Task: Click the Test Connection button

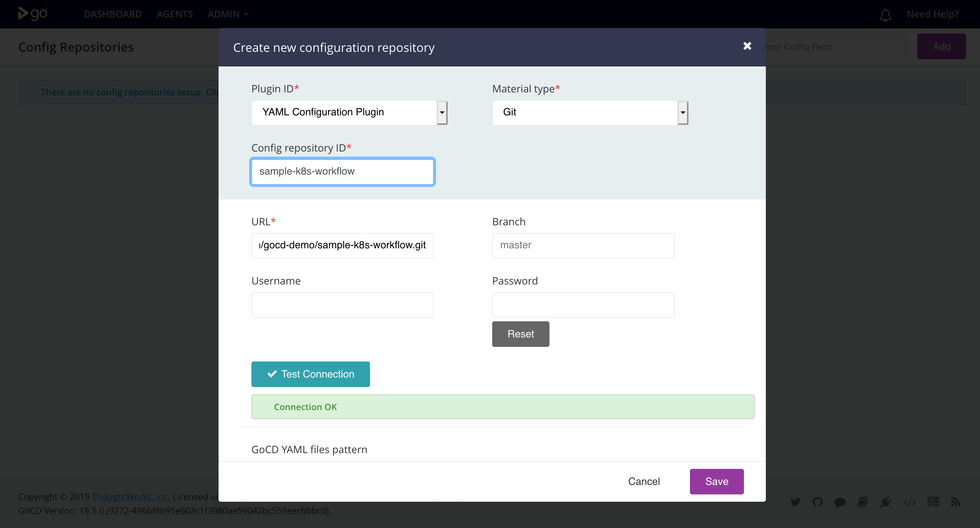Action: coord(310,374)
